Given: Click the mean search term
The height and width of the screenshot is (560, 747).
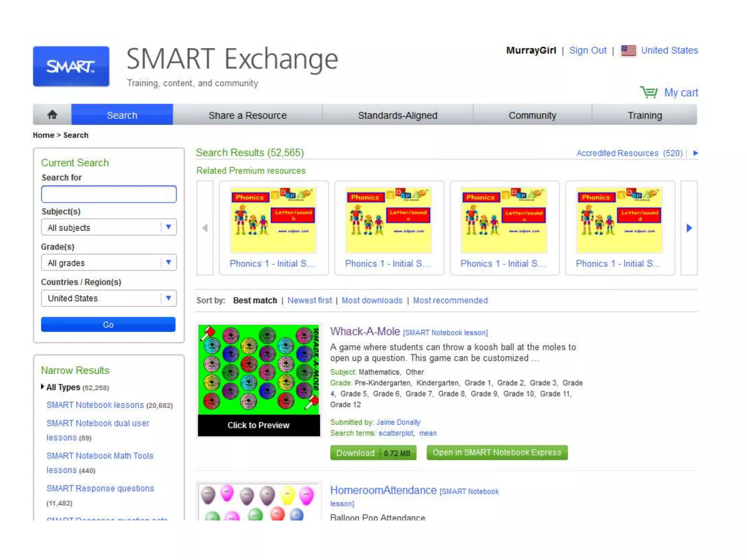Looking at the screenshot, I should point(428,433).
